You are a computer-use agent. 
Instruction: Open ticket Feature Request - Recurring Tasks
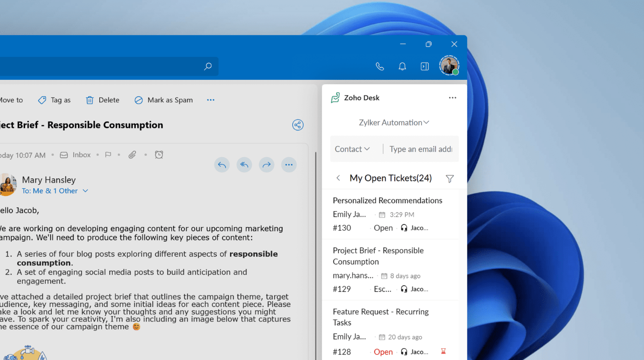(381, 317)
